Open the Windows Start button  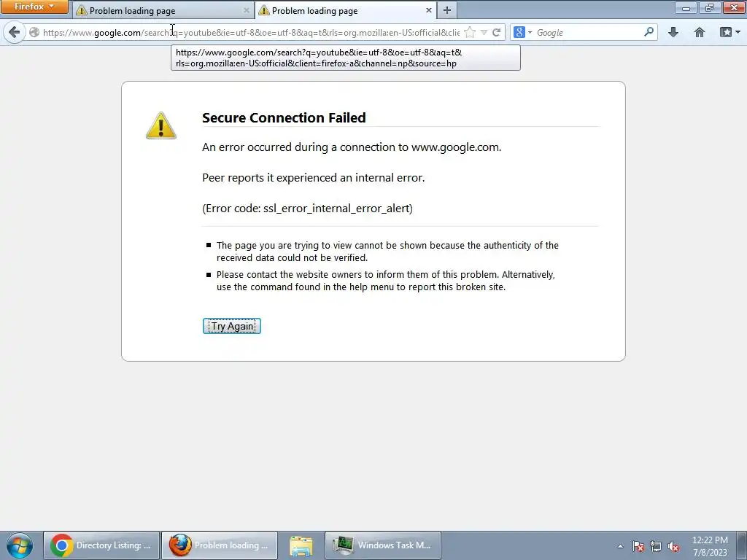pyautogui.click(x=20, y=545)
